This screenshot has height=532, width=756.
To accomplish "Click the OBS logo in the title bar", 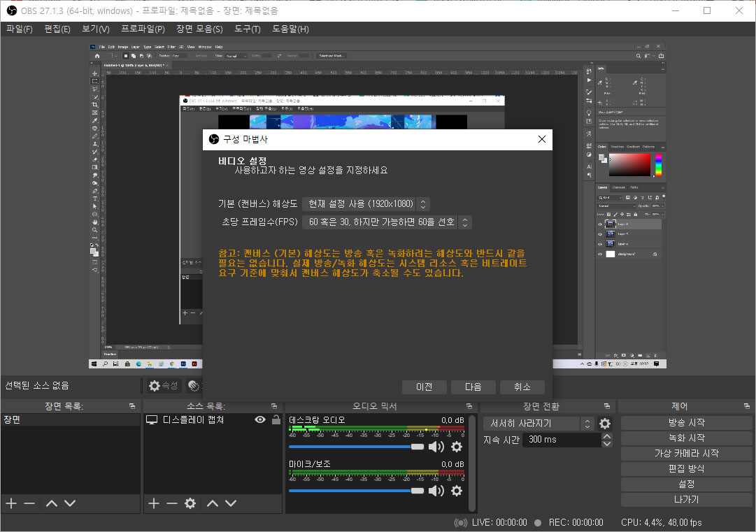I will click(12, 10).
